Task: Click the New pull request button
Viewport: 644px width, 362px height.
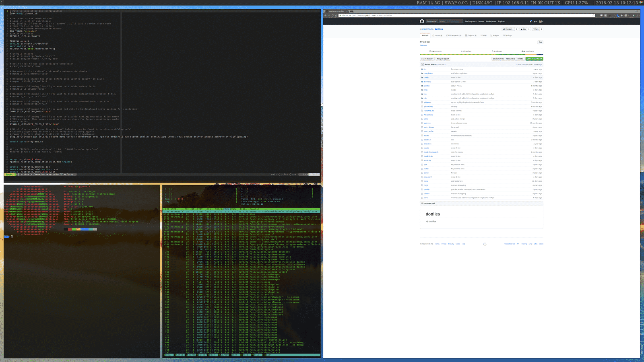Action: 443,59
